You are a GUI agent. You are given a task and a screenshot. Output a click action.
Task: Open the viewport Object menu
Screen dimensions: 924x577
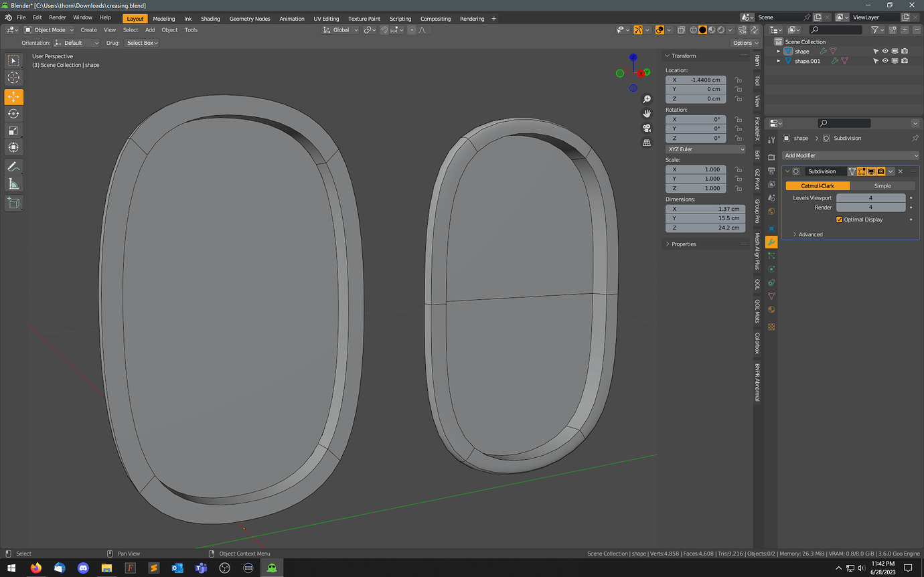(x=169, y=29)
